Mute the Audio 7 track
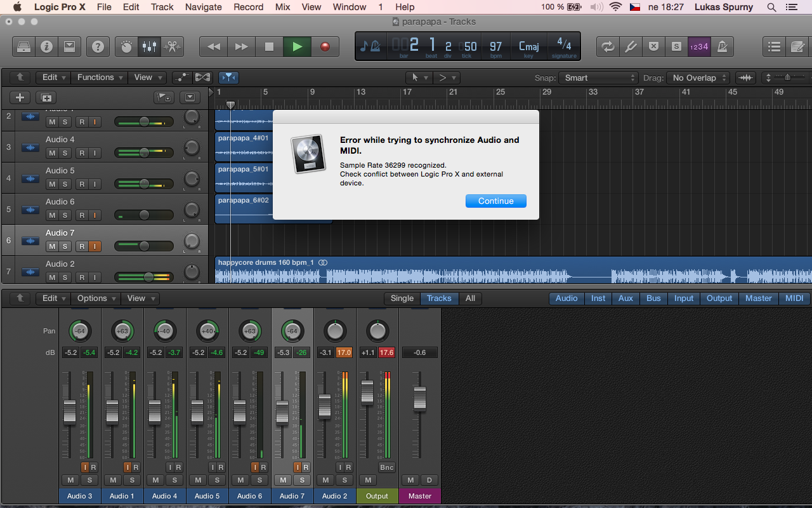 pyautogui.click(x=52, y=246)
